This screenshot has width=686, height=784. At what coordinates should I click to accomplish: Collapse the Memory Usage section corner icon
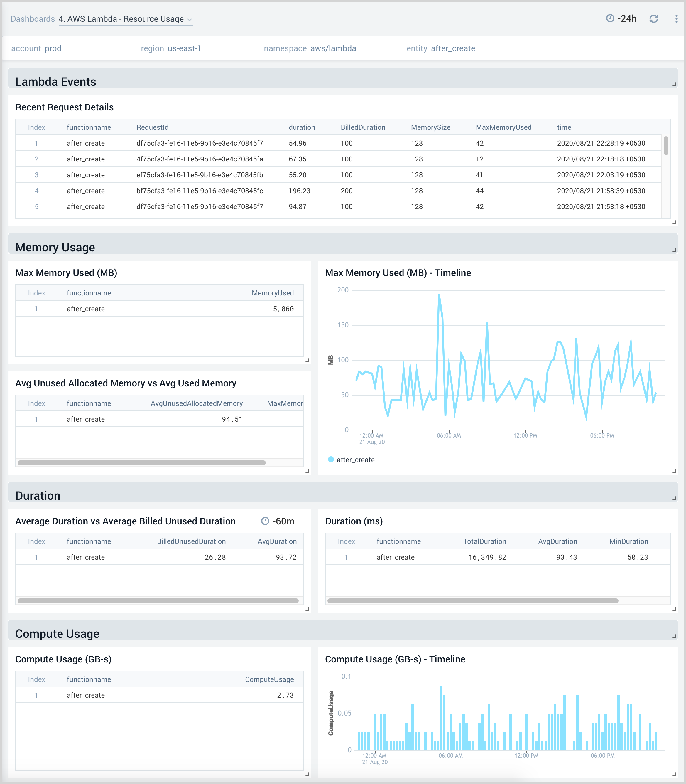673,251
